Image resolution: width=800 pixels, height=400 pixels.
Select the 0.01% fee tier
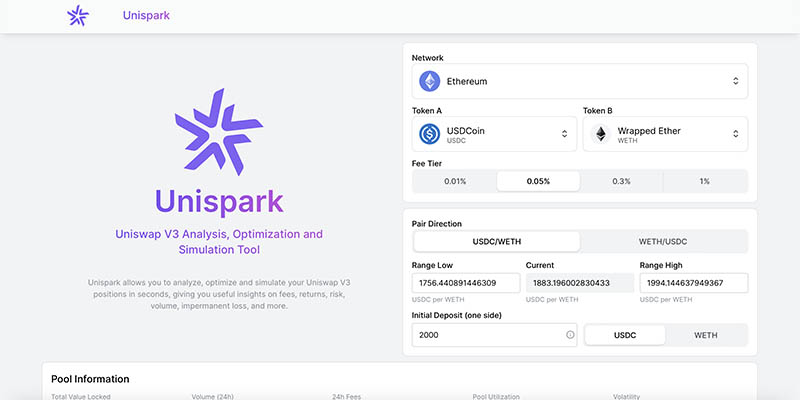[x=455, y=181]
